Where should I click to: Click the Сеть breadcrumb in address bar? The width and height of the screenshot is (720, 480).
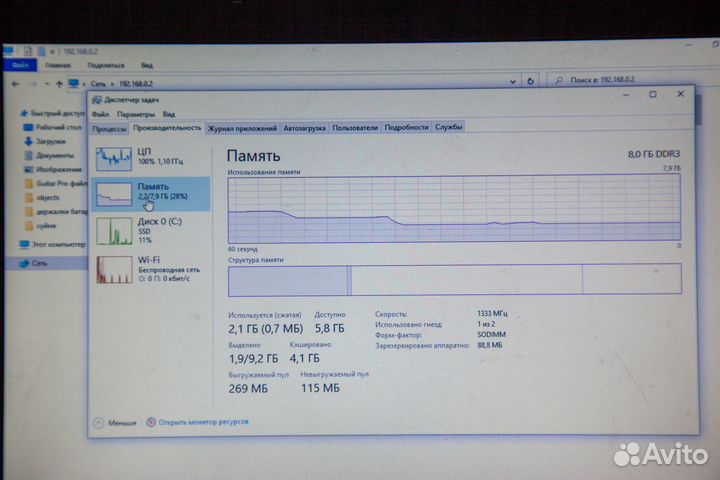tap(98, 84)
